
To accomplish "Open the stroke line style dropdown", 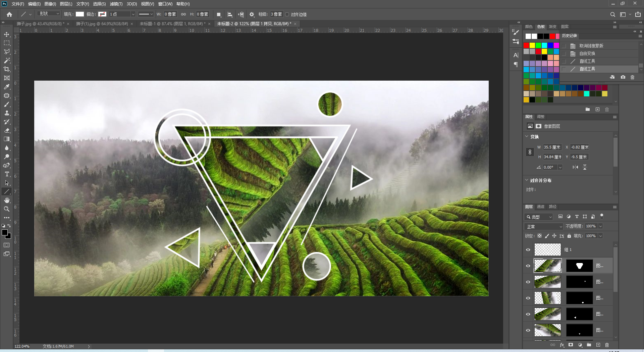I will 146,14.
